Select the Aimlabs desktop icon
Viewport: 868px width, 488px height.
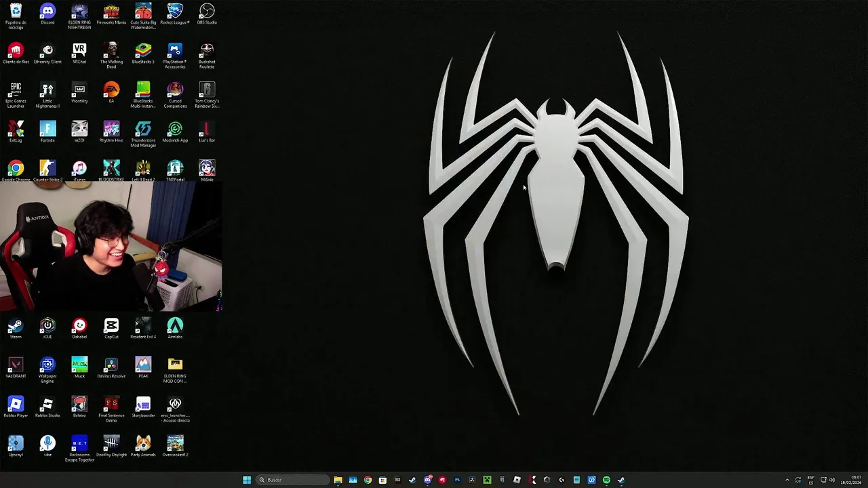pyautogui.click(x=175, y=329)
